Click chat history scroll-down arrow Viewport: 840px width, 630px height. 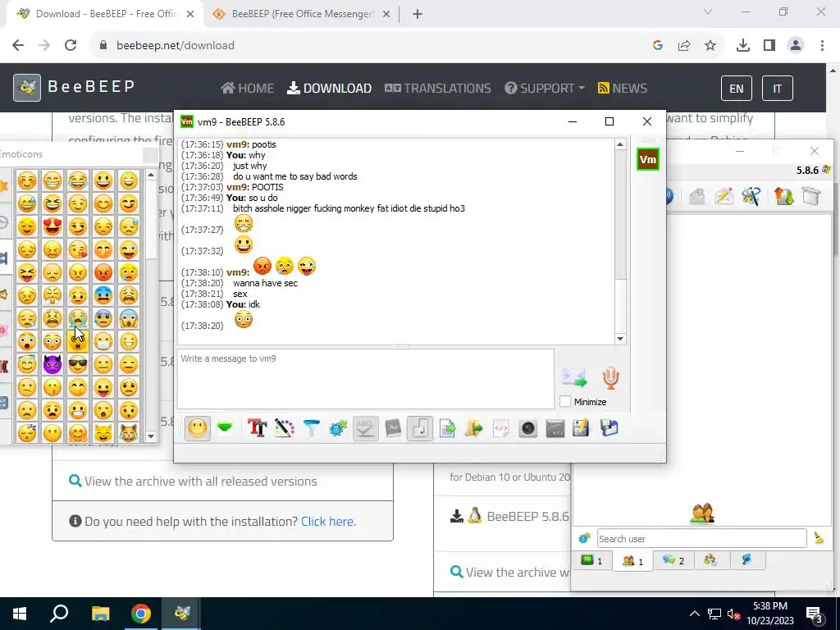click(x=620, y=339)
